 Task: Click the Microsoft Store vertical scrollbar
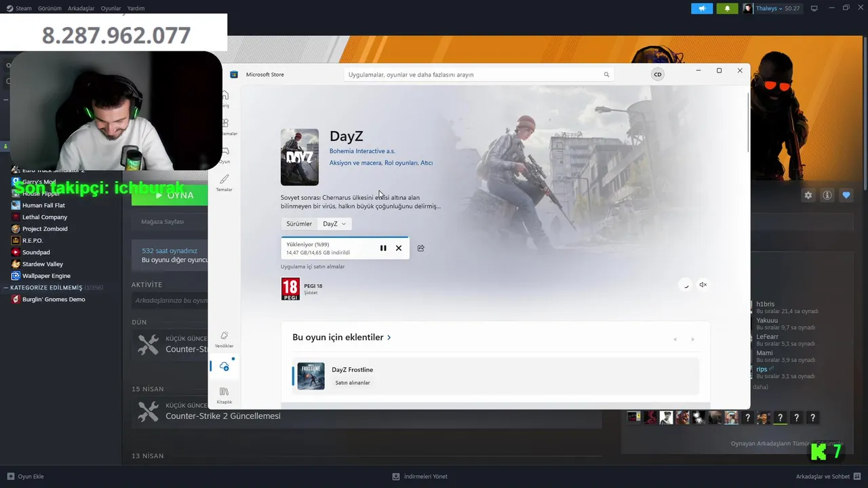(748, 122)
